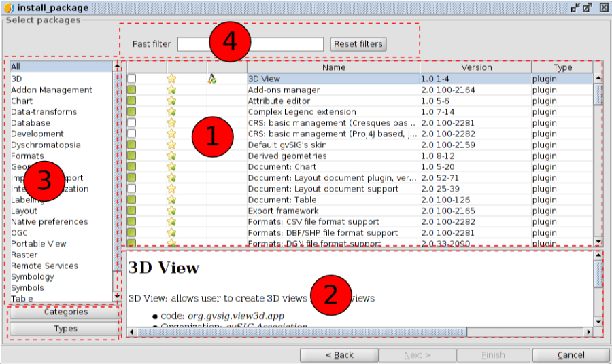Click the Fast filter text field
The height and width of the screenshot is (364, 612).
click(x=250, y=44)
